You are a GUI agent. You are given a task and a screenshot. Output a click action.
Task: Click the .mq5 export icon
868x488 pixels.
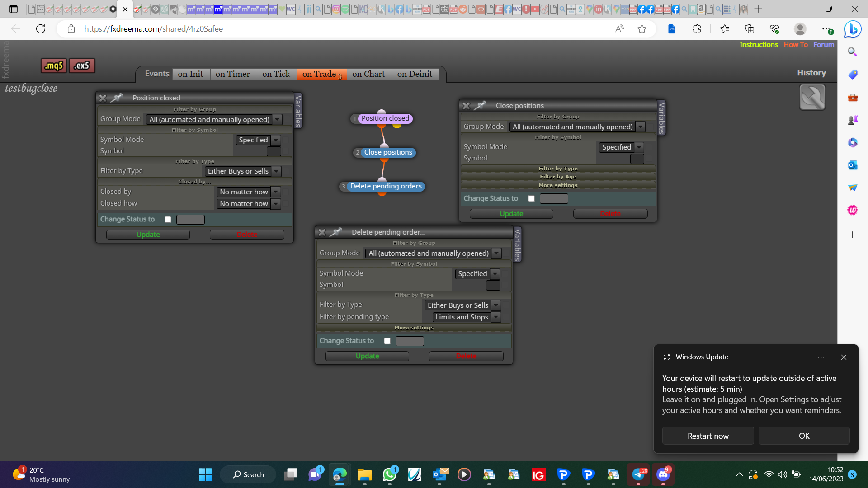[54, 66]
